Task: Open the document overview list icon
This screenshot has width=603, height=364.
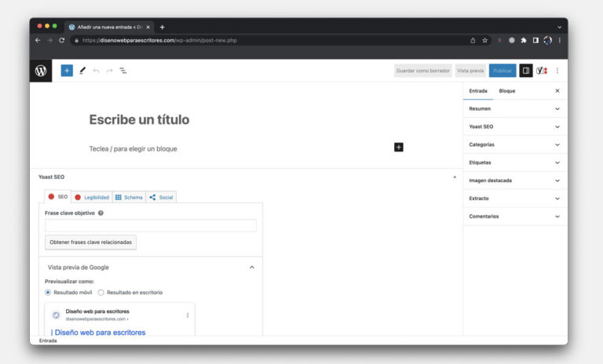Action: (123, 71)
